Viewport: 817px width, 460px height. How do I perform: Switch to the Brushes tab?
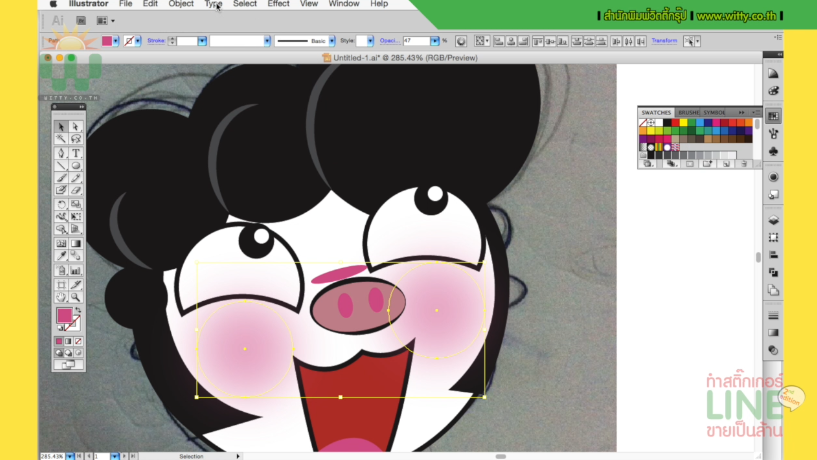click(x=688, y=113)
